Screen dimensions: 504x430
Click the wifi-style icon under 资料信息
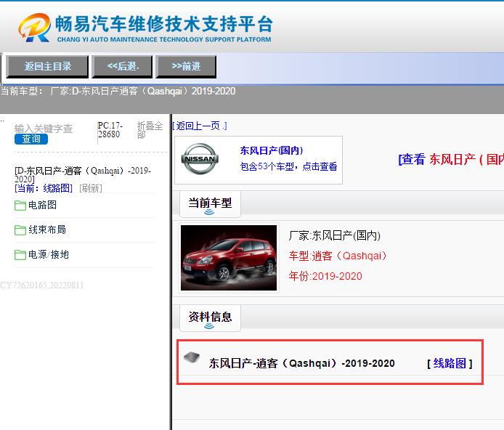(x=209, y=326)
